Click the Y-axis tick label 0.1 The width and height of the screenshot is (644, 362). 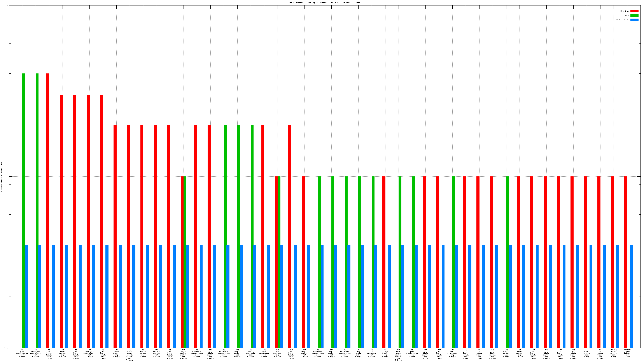tap(6, 348)
